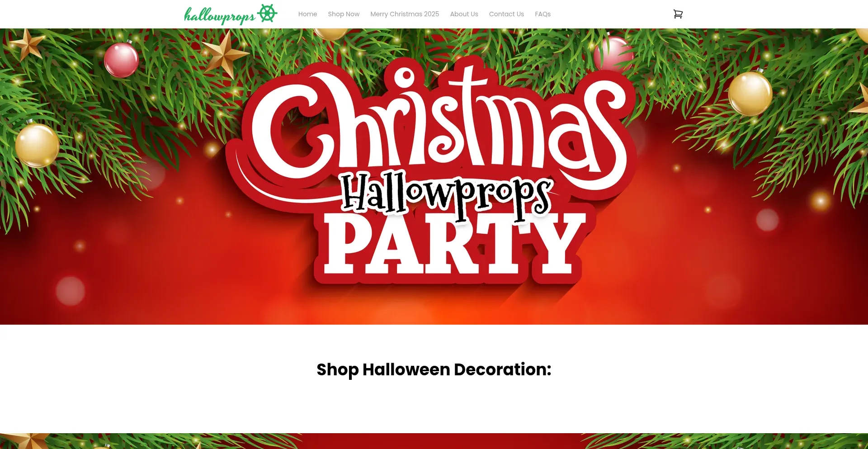The width and height of the screenshot is (868, 449).
Task: Open the Contact Us page
Action: [506, 14]
